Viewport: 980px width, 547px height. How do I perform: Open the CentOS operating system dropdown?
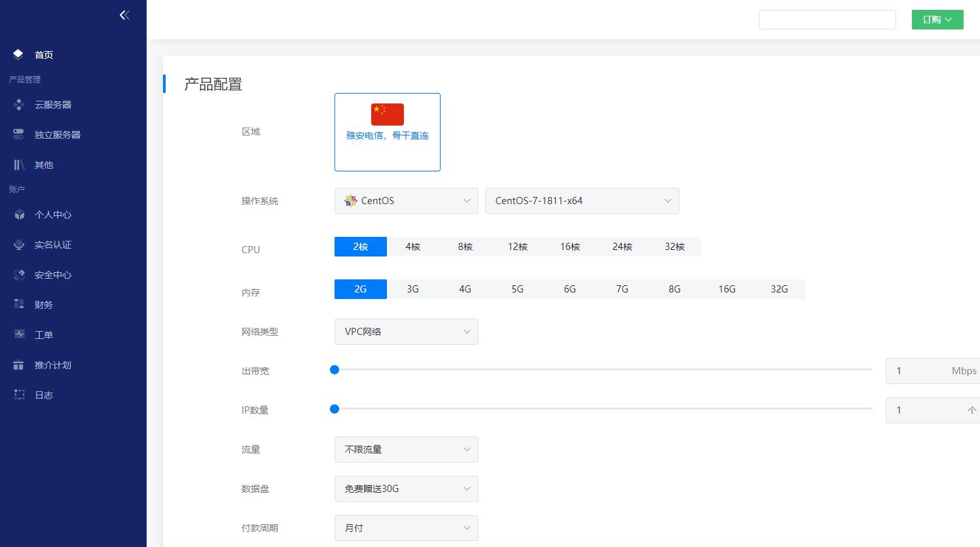(406, 201)
